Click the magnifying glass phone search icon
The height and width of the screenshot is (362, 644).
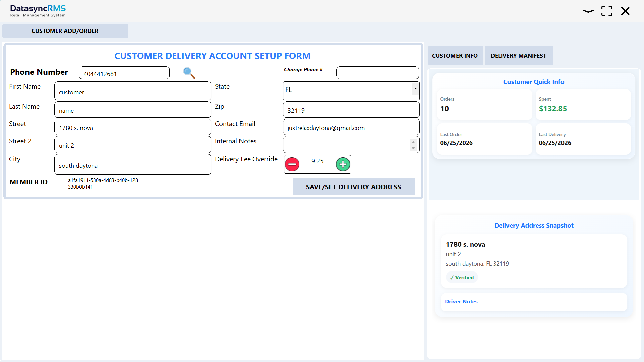coord(189,73)
